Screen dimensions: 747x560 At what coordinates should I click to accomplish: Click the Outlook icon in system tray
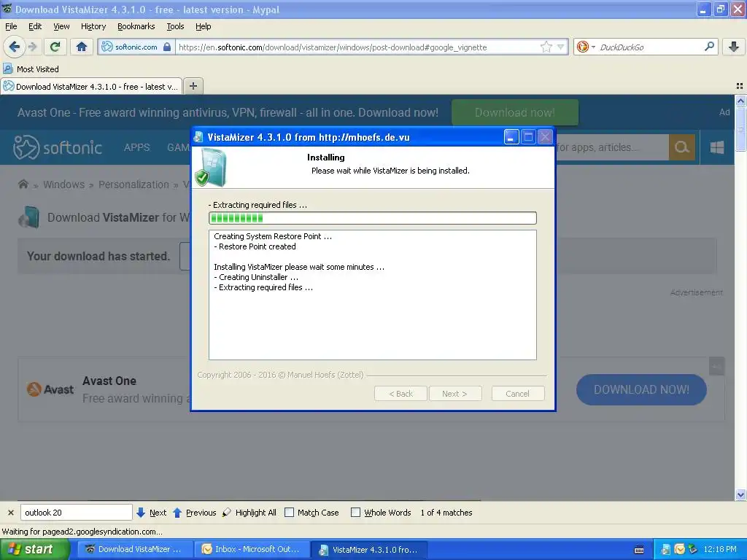pos(679,550)
